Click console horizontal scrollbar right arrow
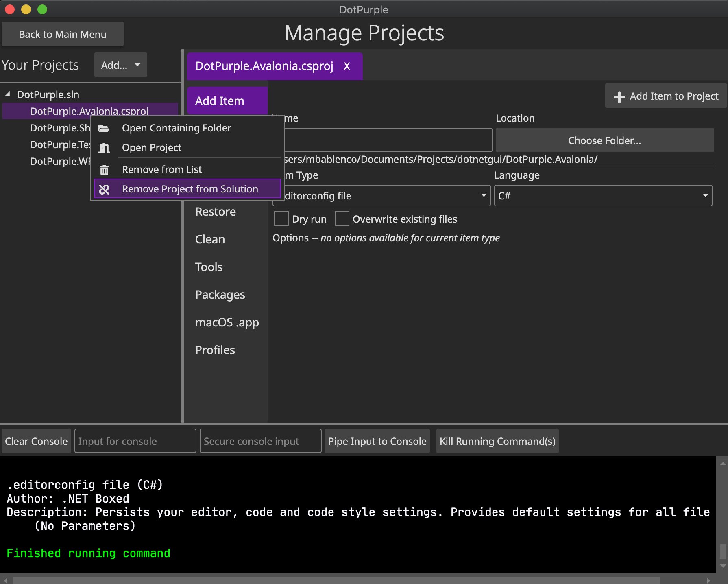The image size is (728, 584). coord(708,580)
